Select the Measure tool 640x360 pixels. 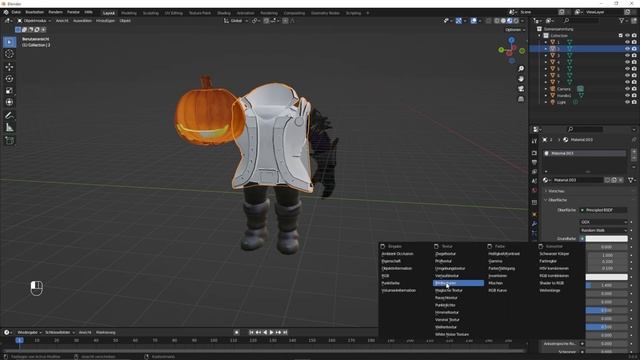tap(9, 128)
